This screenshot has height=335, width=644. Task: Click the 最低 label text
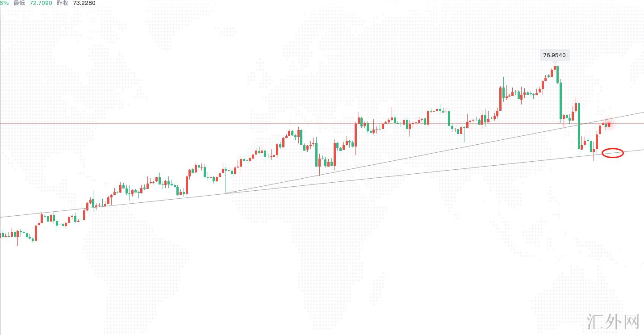tap(19, 3)
